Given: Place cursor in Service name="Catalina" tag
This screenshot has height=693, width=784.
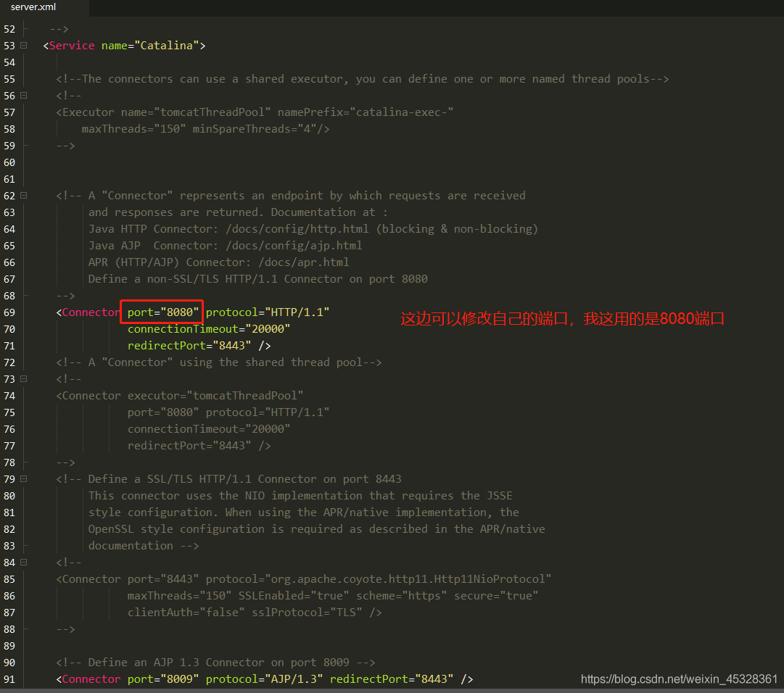Looking at the screenshot, I should (x=124, y=46).
